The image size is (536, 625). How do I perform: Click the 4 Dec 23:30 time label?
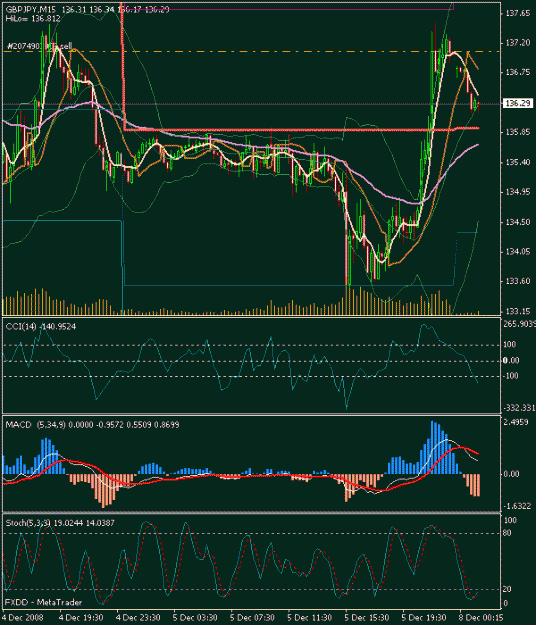138,617
